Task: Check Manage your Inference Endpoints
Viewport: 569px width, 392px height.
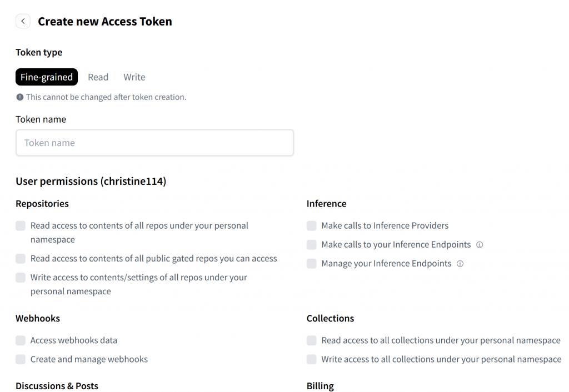Action: 312,264
